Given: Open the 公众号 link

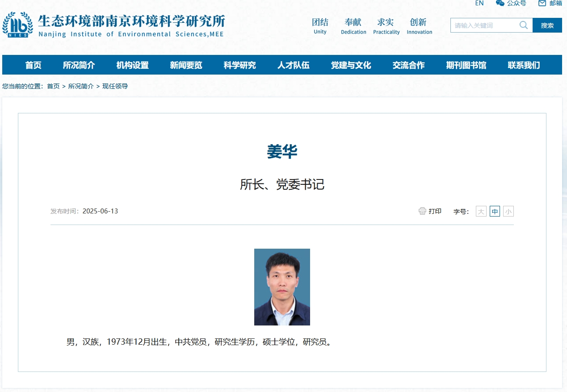Looking at the screenshot, I should click(517, 3).
